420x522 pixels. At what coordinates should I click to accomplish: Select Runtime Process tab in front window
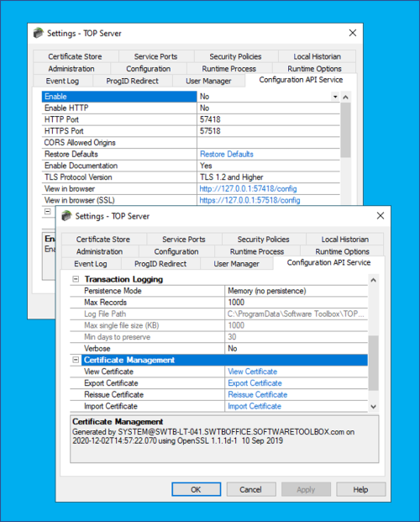click(257, 251)
